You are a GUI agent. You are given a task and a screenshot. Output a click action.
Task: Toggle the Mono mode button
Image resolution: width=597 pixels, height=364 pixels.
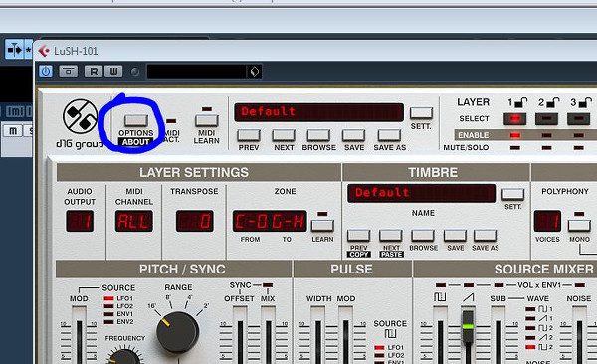[579, 225]
